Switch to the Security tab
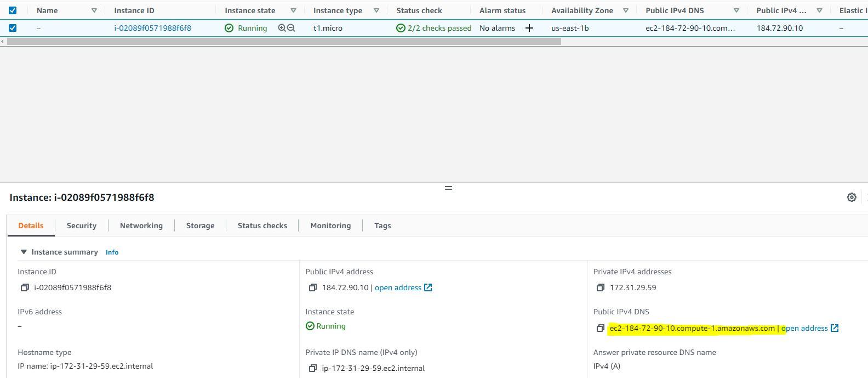 (81, 225)
